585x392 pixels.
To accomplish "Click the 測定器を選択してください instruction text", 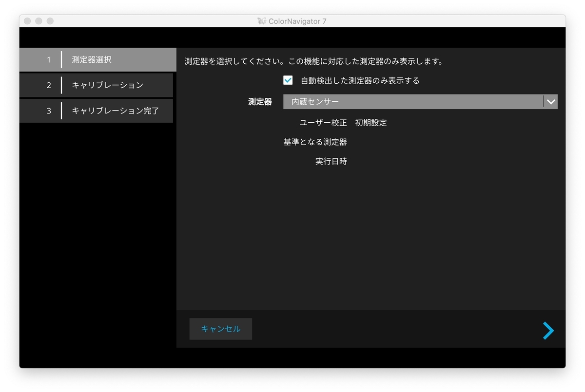I will pyautogui.click(x=314, y=62).
